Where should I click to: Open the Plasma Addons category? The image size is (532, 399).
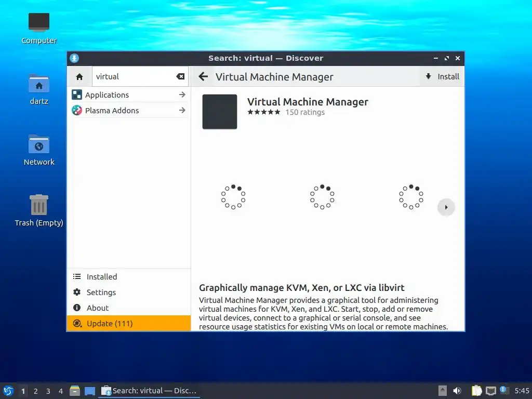tap(129, 110)
